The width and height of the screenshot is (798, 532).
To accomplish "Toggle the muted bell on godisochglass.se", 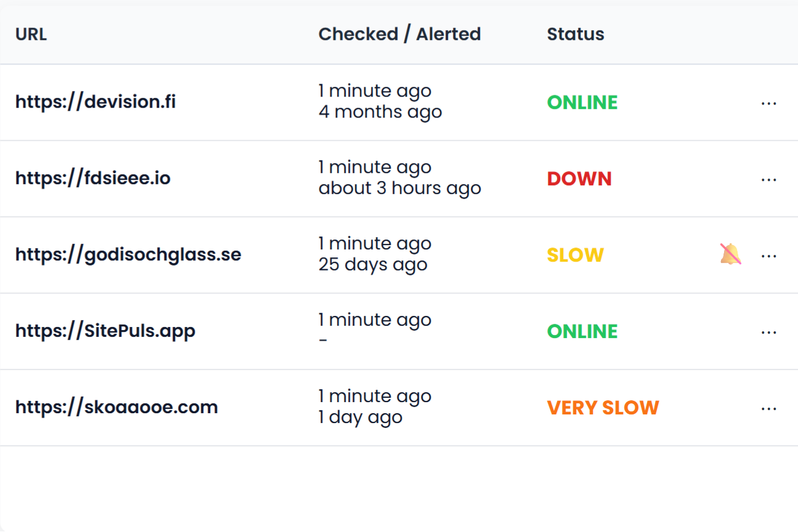I will click(730, 254).
